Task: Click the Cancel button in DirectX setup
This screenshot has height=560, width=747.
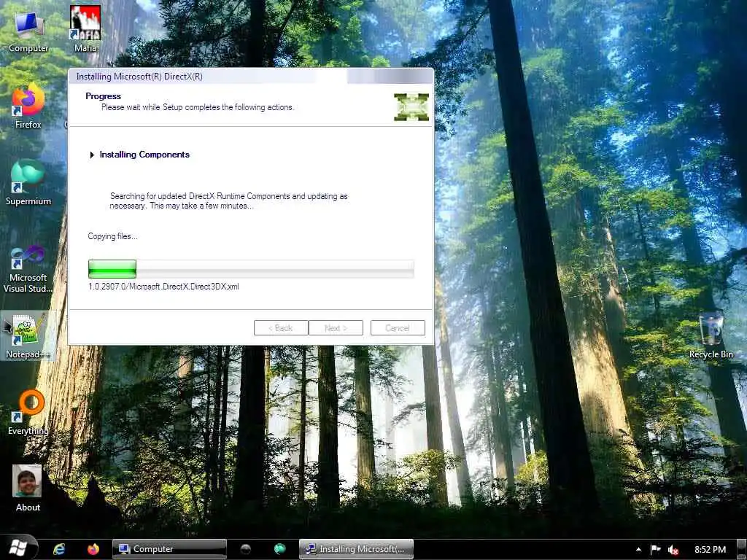Action: coord(398,327)
